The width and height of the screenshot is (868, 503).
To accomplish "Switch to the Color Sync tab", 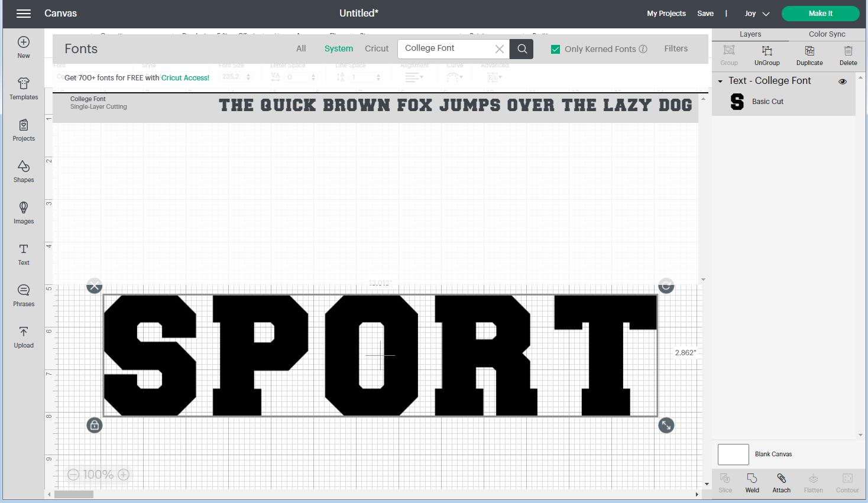I will click(x=827, y=34).
